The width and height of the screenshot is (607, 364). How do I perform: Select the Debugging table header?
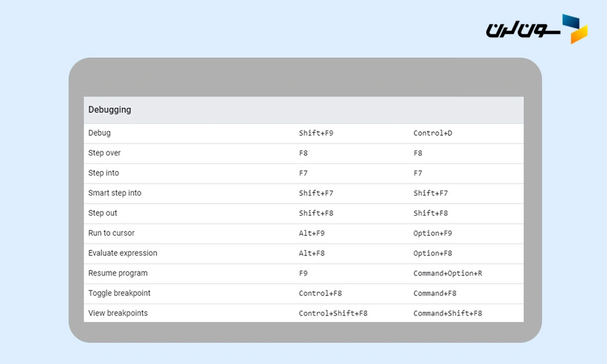click(110, 110)
